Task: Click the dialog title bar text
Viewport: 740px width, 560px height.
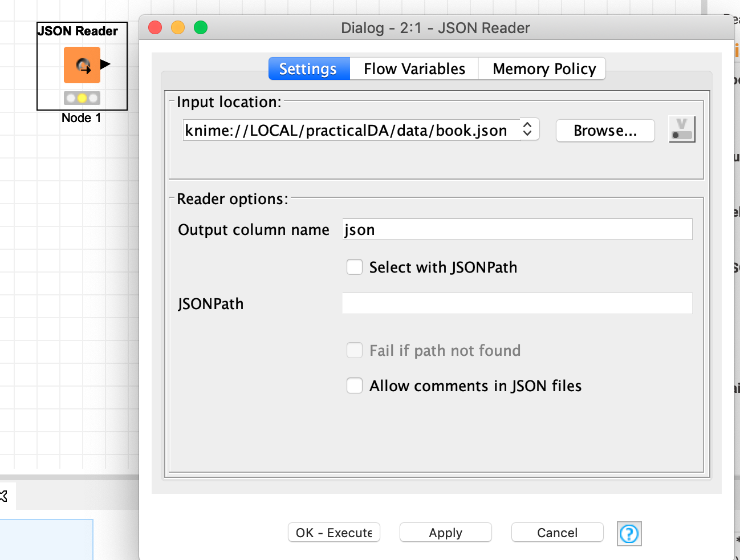Action: (x=436, y=28)
